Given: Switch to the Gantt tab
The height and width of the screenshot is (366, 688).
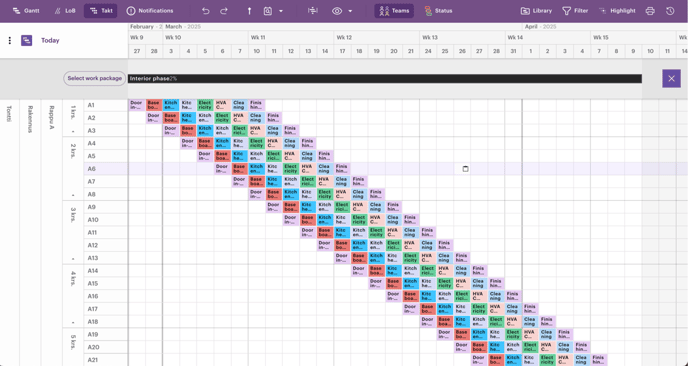Looking at the screenshot, I should pyautogui.click(x=26, y=11).
